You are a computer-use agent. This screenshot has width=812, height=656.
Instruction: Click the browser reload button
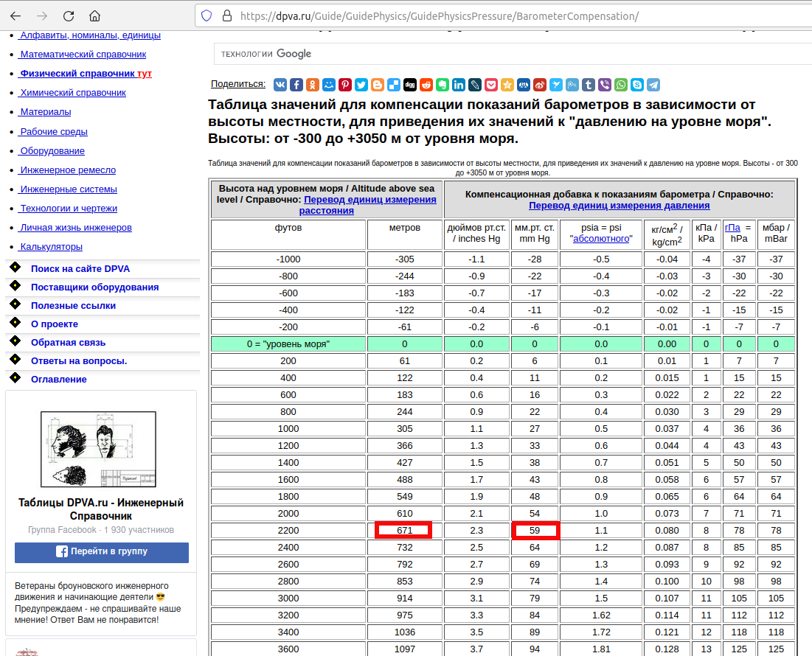tap(69, 15)
